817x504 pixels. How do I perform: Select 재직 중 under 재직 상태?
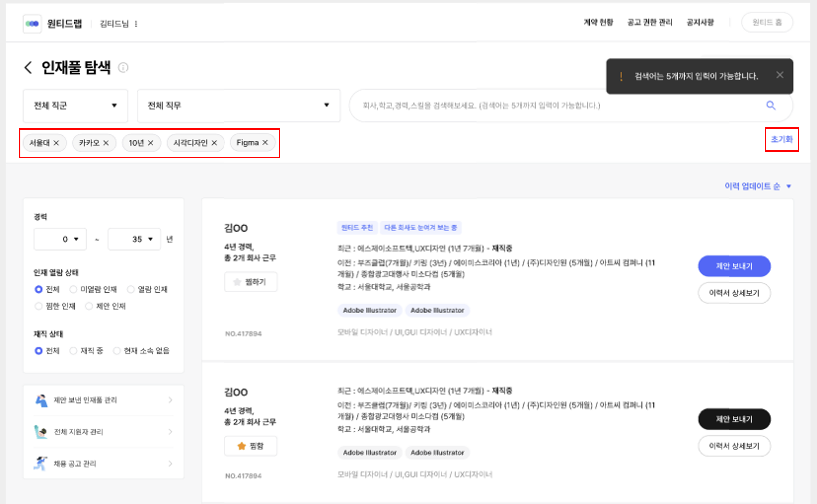coord(73,351)
